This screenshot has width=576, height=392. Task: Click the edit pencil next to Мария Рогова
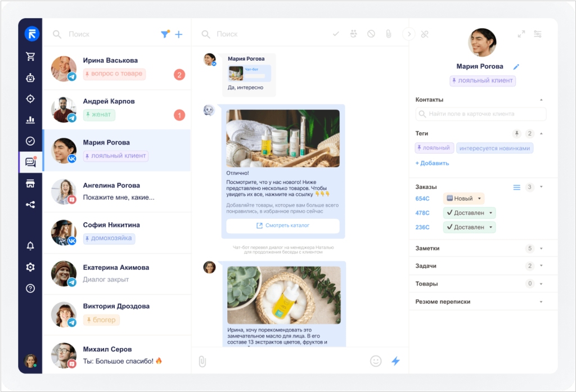(x=516, y=67)
